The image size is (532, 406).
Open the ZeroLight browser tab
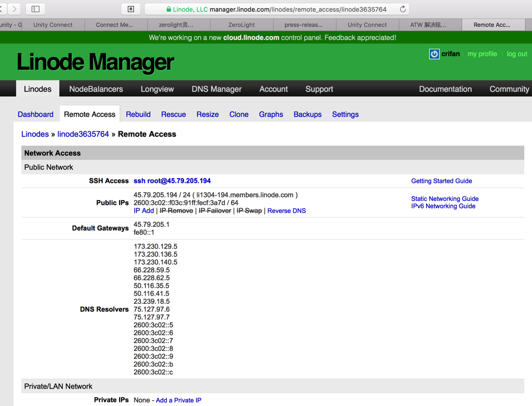click(x=241, y=25)
